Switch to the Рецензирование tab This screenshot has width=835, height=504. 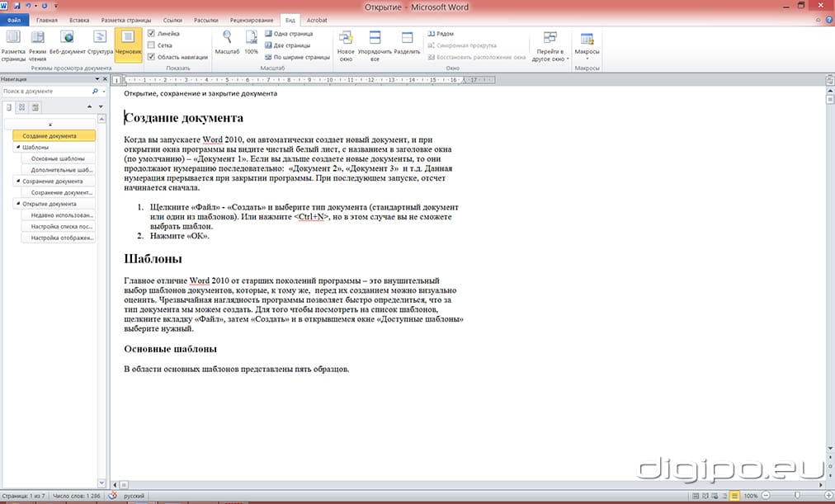click(x=253, y=19)
